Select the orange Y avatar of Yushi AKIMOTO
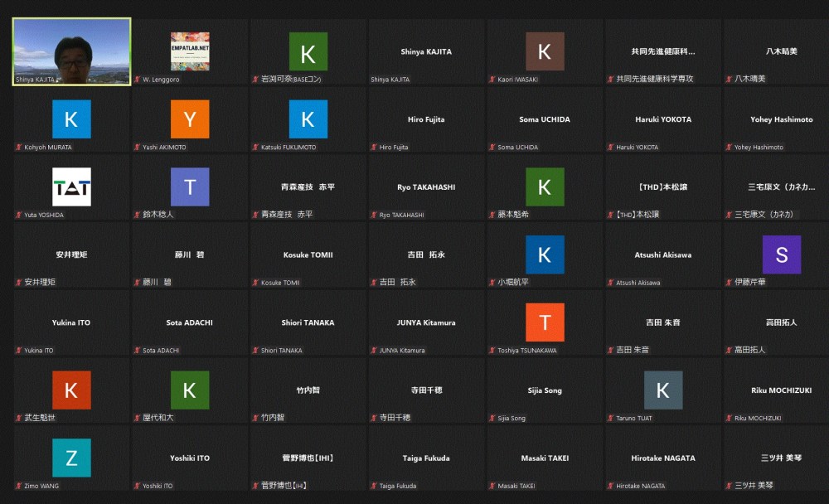The height and width of the screenshot is (504, 829). point(190,119)
